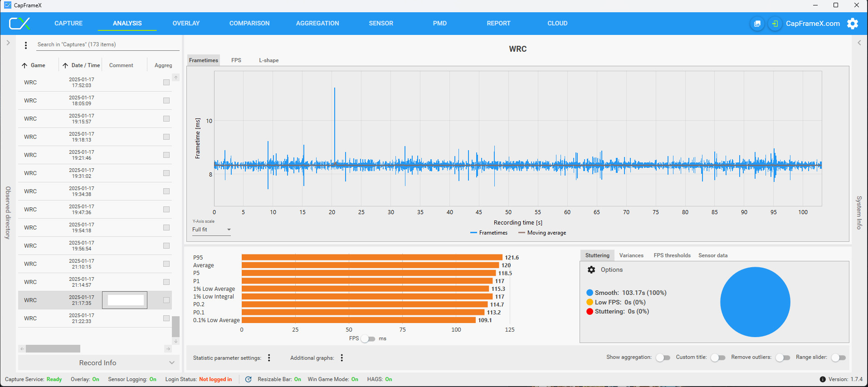
Task: Open the three-dot menu beside capture search
Action: point(26,45)
